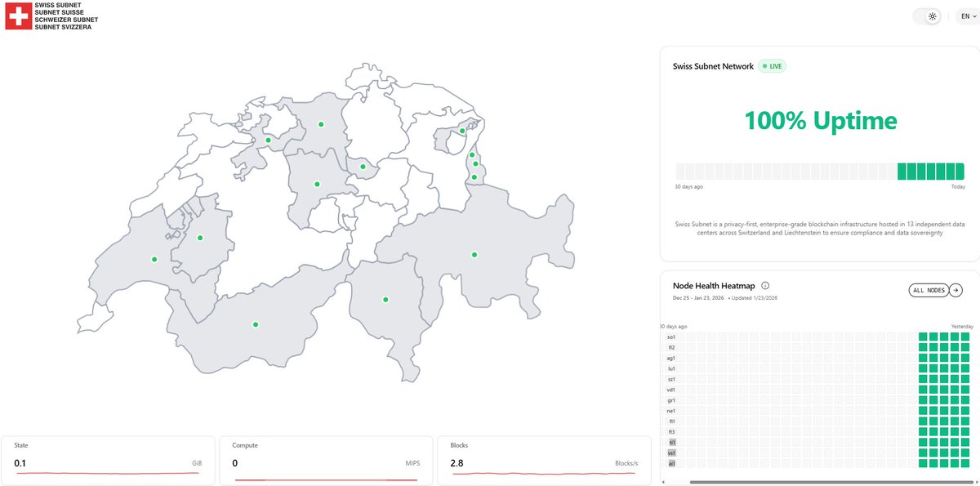The height and width of the screenshot is (486, 980).
Task: Click the 'Node Health Heatmap' title
Action: click(715, 286)
